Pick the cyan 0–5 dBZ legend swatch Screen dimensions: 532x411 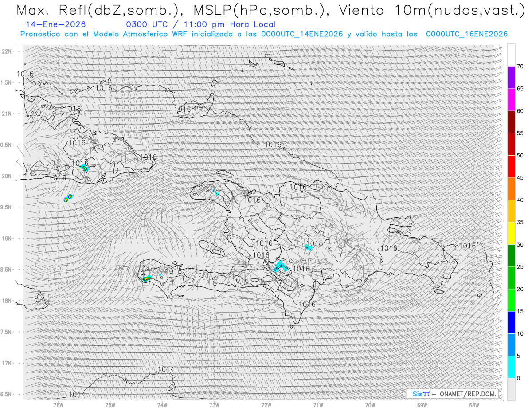(511, 367)
